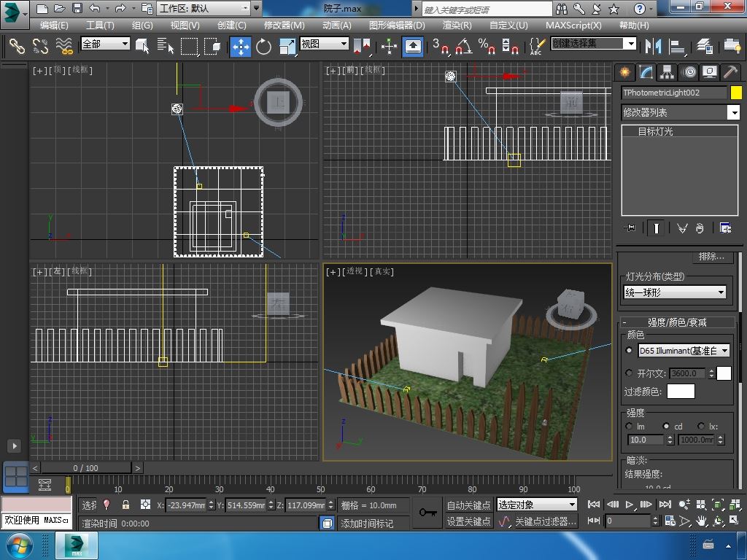
Task: Click the Select and Link chain icon
Action: coord(16,47)
